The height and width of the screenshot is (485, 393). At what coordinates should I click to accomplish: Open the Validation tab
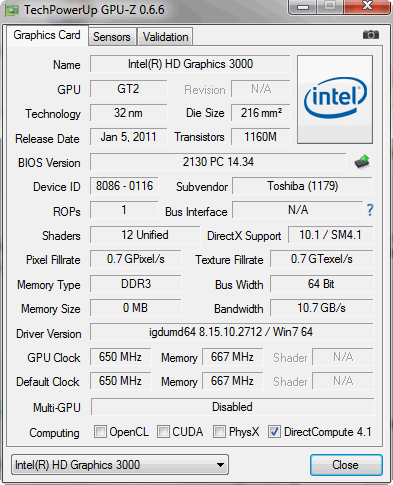165,37
